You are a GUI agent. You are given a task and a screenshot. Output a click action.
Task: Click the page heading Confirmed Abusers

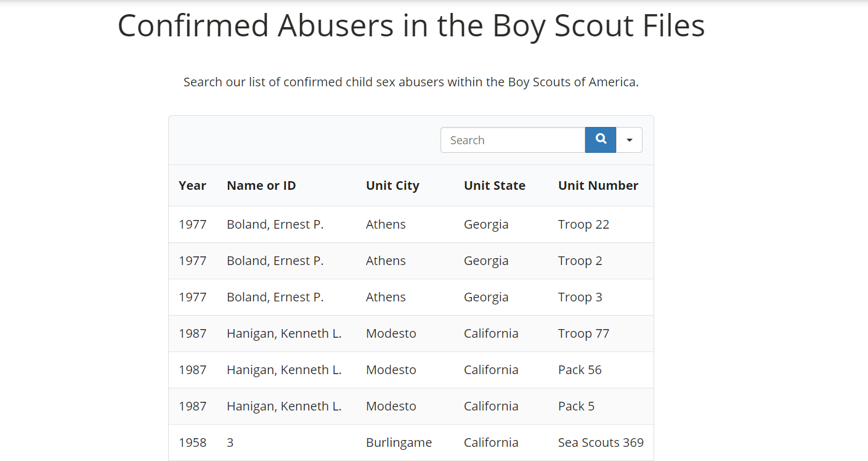point(411,26)
